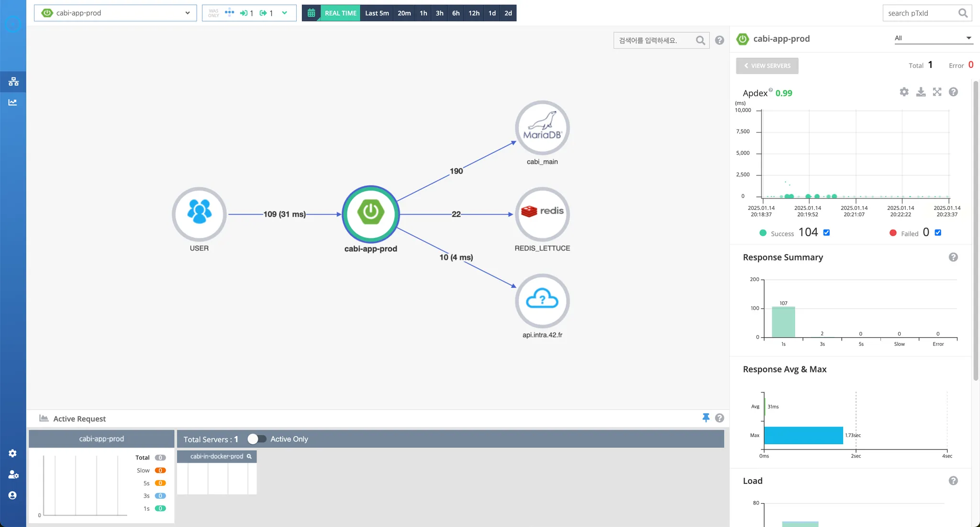Switch to the 1h time range
Image resolution: width=980 pixels, height=527 pixels.
423,13
